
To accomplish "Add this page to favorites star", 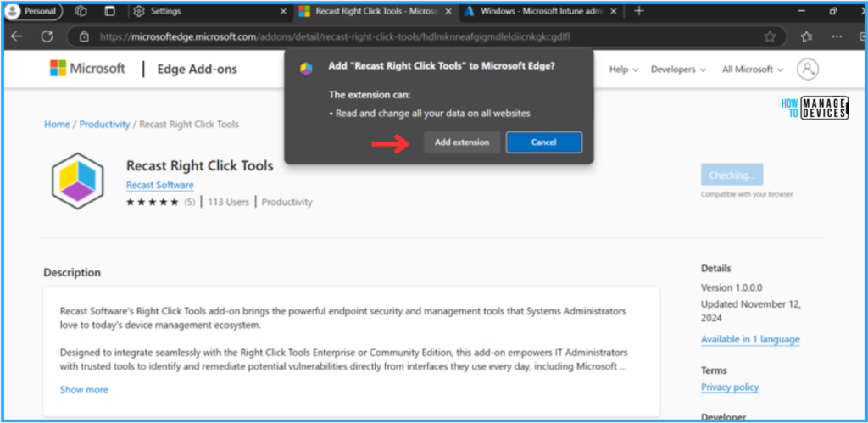I will 770,36.
